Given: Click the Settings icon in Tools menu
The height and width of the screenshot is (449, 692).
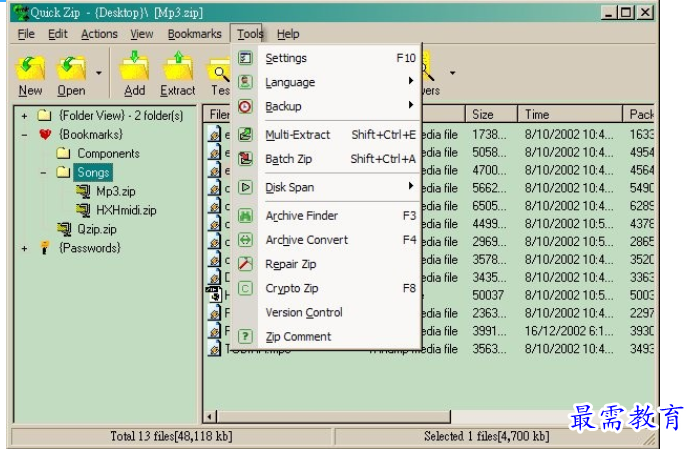Looking at the screenshot, I should tap(245, 58).
